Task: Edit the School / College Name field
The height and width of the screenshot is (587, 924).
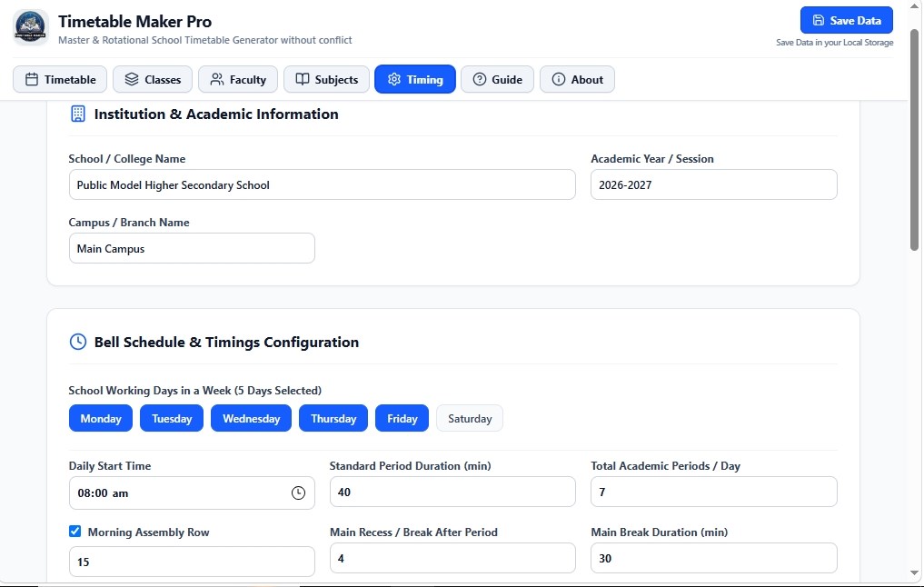Action: tap(323, 185)
